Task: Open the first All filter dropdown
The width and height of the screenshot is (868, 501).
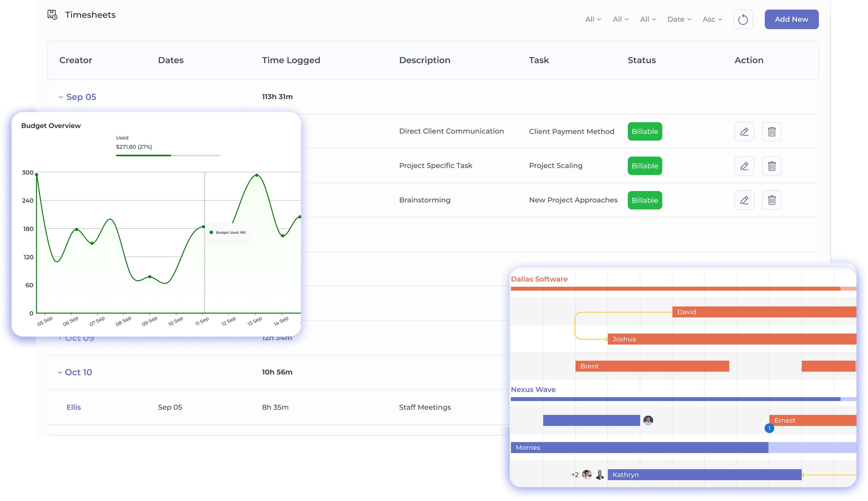Action: click(593, 19)
